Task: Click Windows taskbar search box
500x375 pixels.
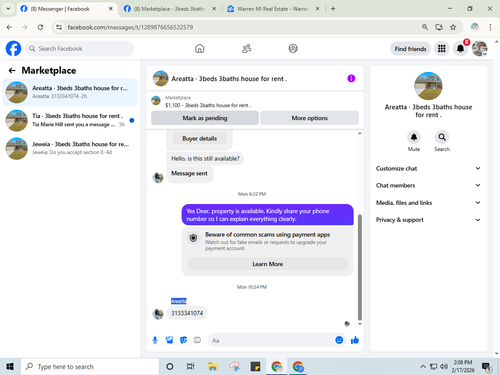Action: click(x=90, y=367)
